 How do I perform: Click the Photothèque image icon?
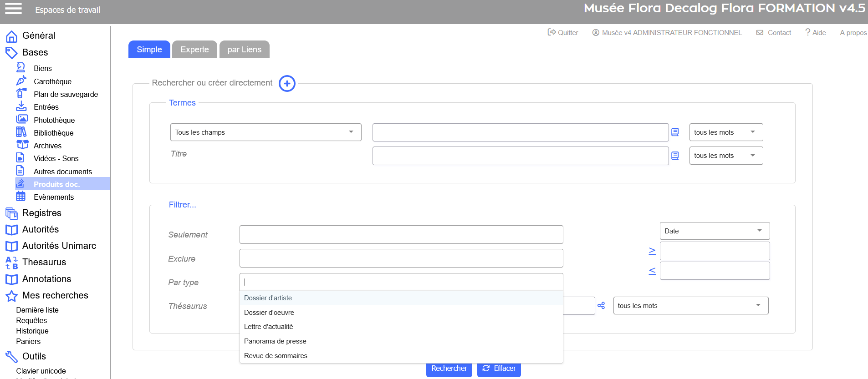click(21, 119)
